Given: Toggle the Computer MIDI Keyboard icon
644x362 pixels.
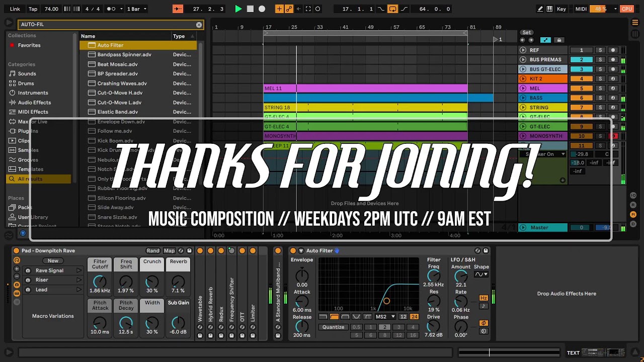Looking at the screenshot, I should [x=550, y=9].
